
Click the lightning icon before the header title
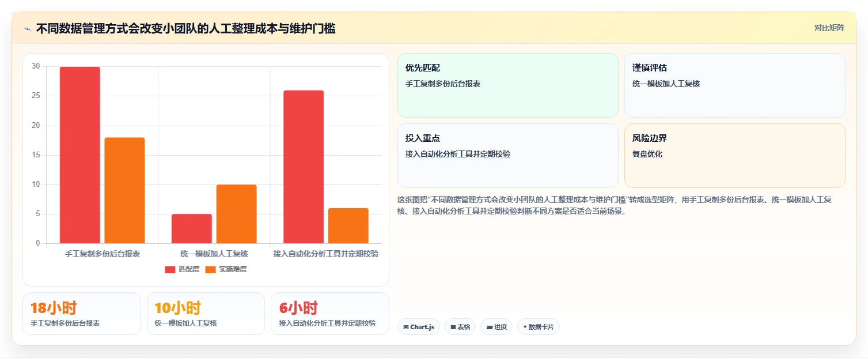coord(27,29)
